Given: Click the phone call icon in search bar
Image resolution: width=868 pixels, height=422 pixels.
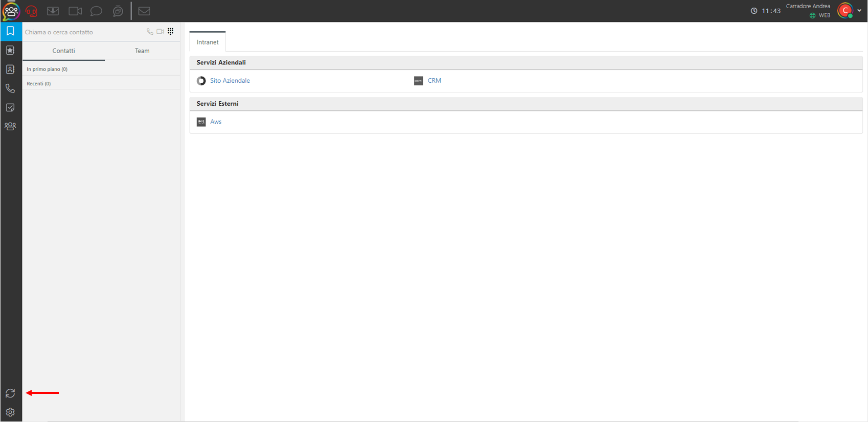Looking at the screenshot, I should click(150, 32).
